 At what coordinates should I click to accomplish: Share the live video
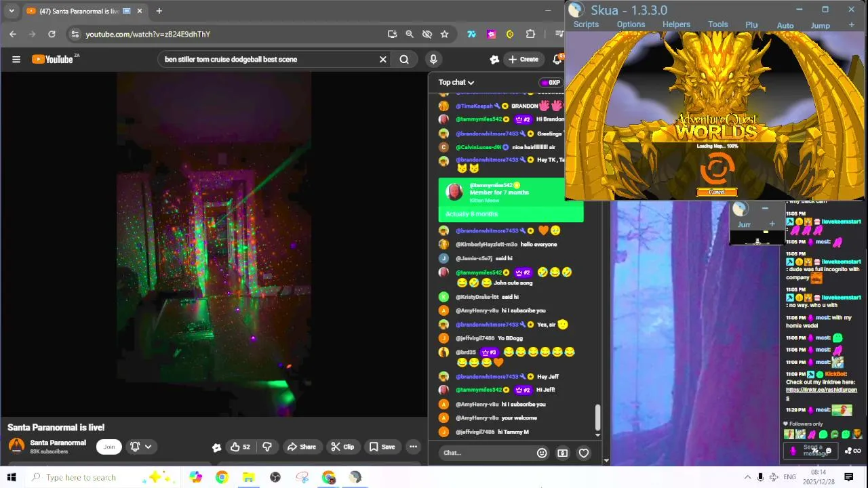coord(301,447)
